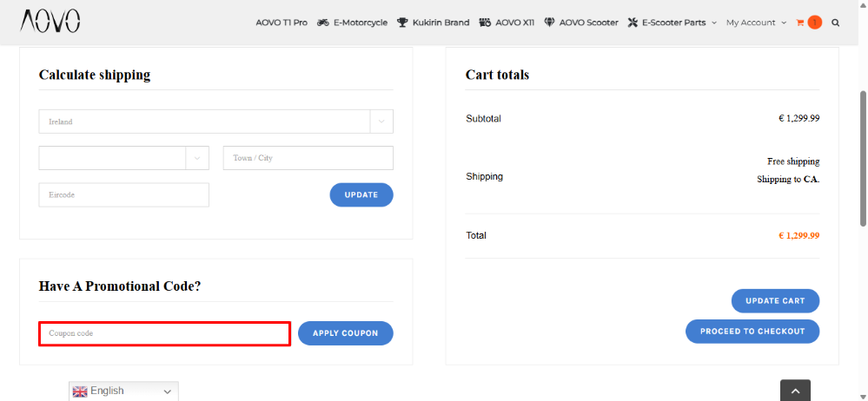Click the Update shipping button
This screenshot has width=868, height=401.
[361, 194]
